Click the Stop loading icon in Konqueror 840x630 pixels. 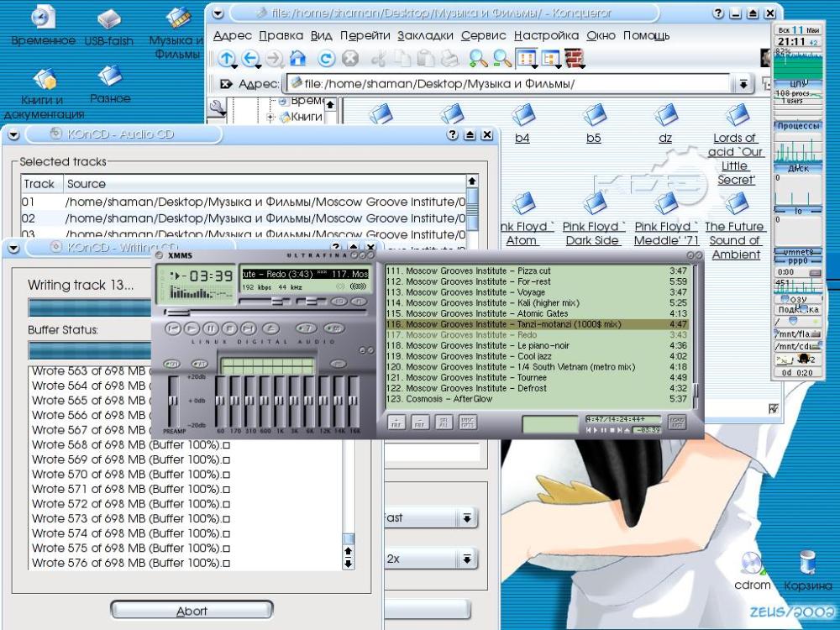click(x=349, y=58)
